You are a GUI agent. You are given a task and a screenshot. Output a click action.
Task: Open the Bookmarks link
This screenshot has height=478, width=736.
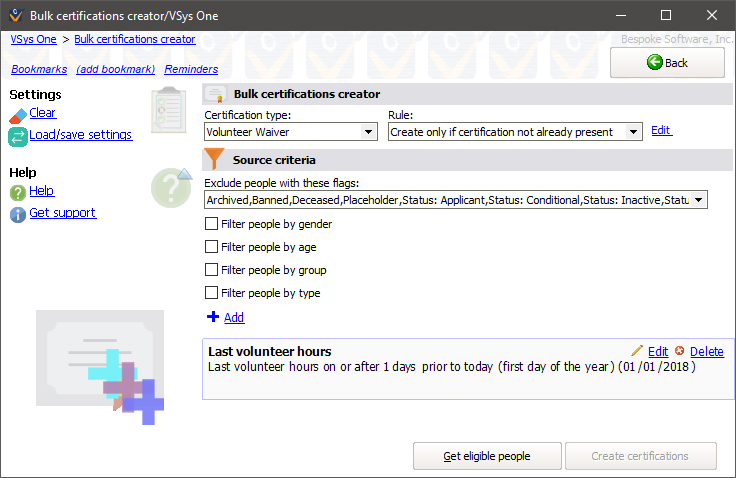39,69
